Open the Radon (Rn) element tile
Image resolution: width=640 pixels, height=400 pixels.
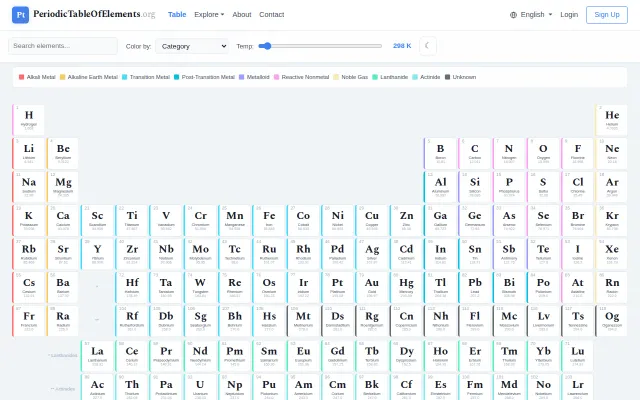(611, 287)
